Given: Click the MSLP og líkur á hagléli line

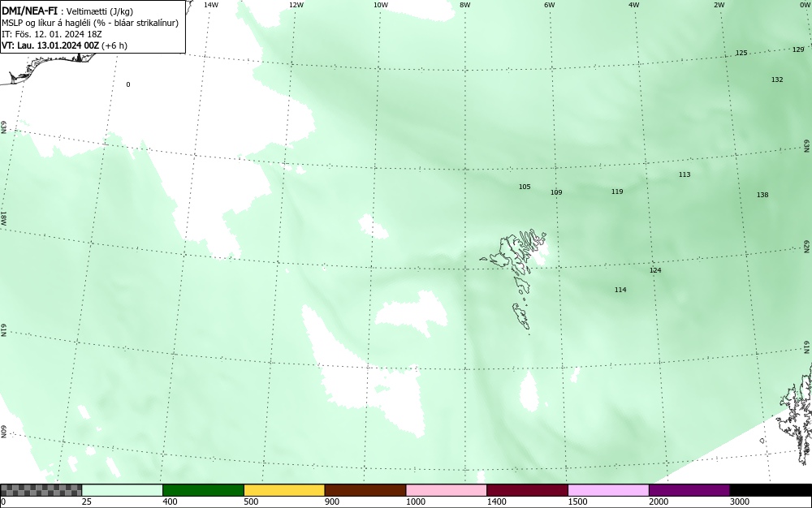Looking at the screenshot, I should [x=90, y=23].
